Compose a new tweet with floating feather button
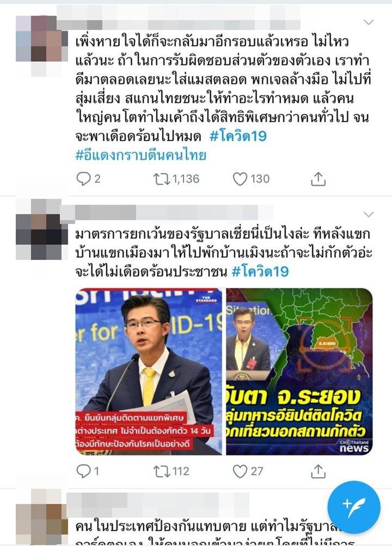The width and height of the screenshot is (392, 546). coord(354,507)
